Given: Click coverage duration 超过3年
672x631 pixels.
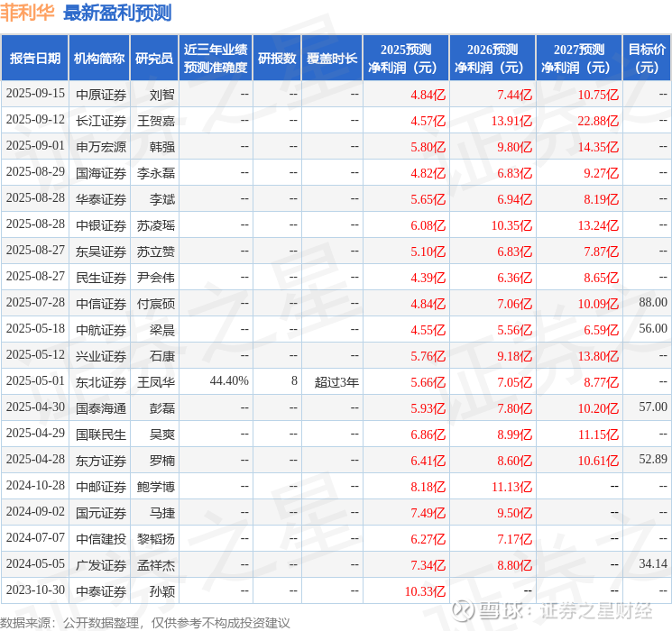Looking at the screenshot, I should [336, 382].
